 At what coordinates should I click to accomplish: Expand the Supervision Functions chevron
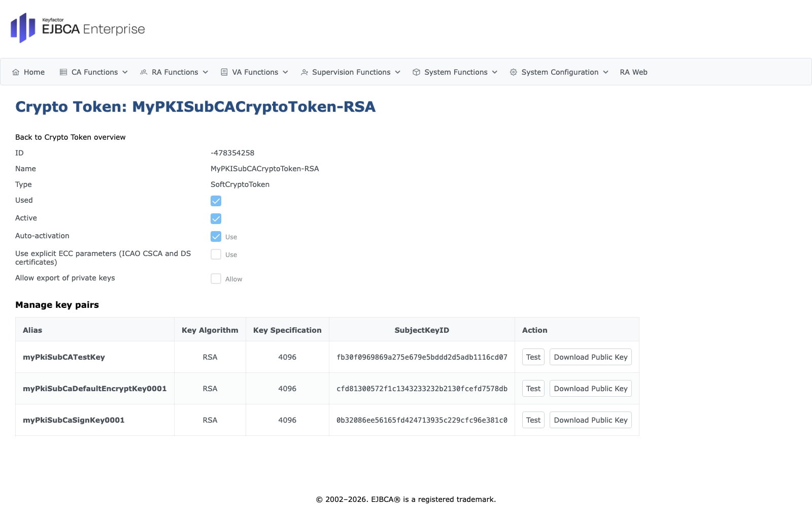[x=398, y=72]
